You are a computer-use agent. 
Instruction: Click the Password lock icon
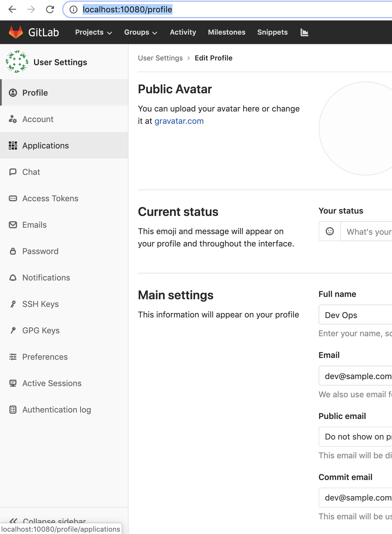[x=13, y=251]
